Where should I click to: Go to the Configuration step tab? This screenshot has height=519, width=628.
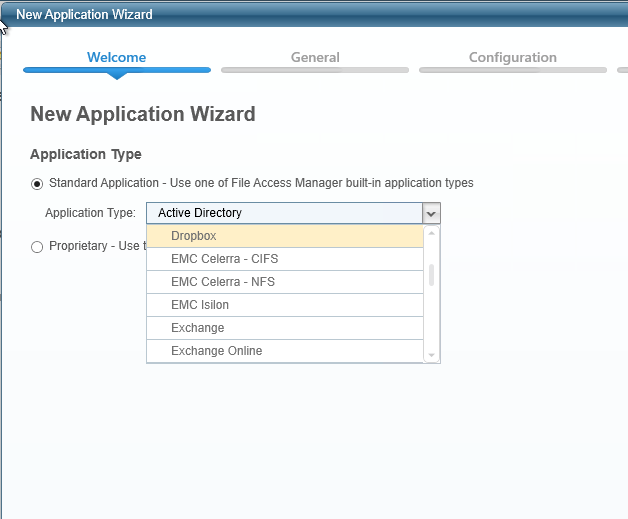point(512,57)
